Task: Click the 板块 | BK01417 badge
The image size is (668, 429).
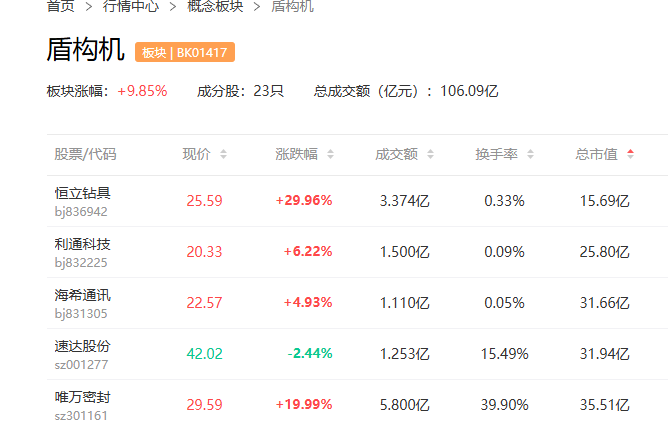Action: tap(185, 52)
